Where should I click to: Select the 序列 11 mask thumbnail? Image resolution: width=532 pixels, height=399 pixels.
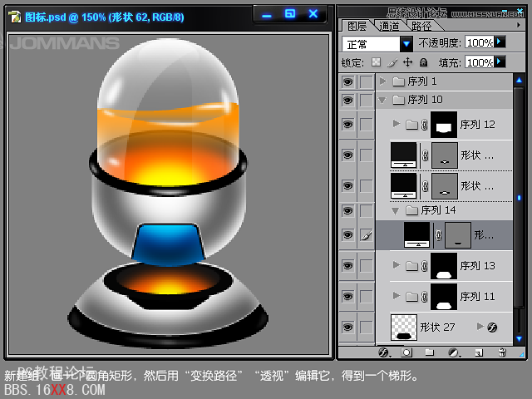[x=443, y=296]
